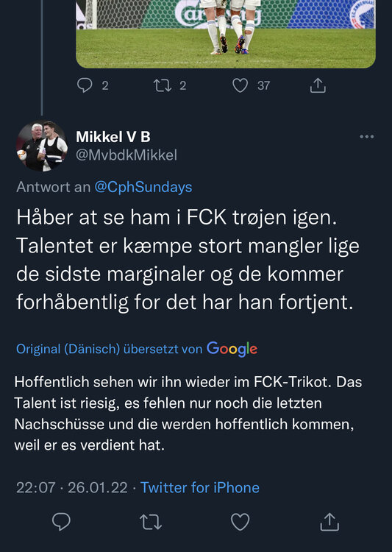Viewport: 392px width, 552px height.
Task: Open the Twitter for iPhone source link
Action: click(200, 487)
